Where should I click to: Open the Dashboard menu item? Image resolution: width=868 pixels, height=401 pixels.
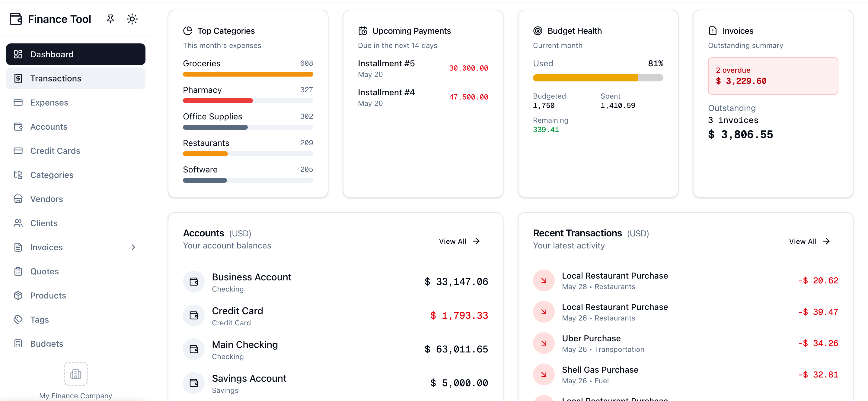coord(76,54)
